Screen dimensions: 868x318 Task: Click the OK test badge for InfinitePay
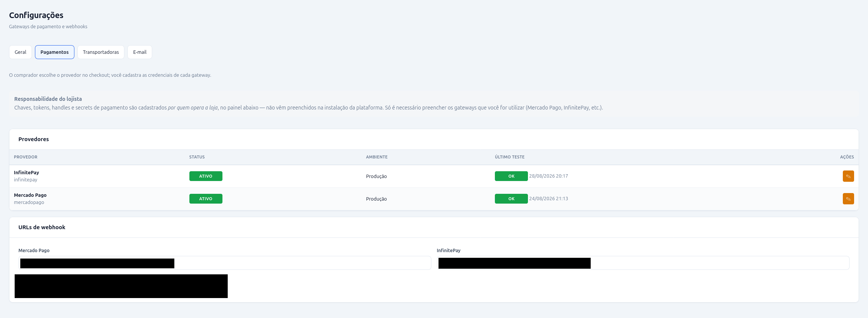[x=511, y=176]
